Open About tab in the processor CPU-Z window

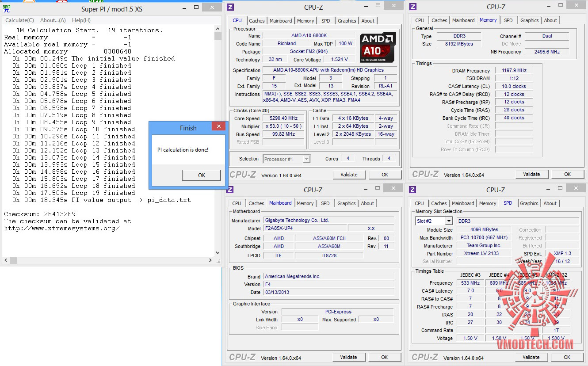tap(368, 21)
